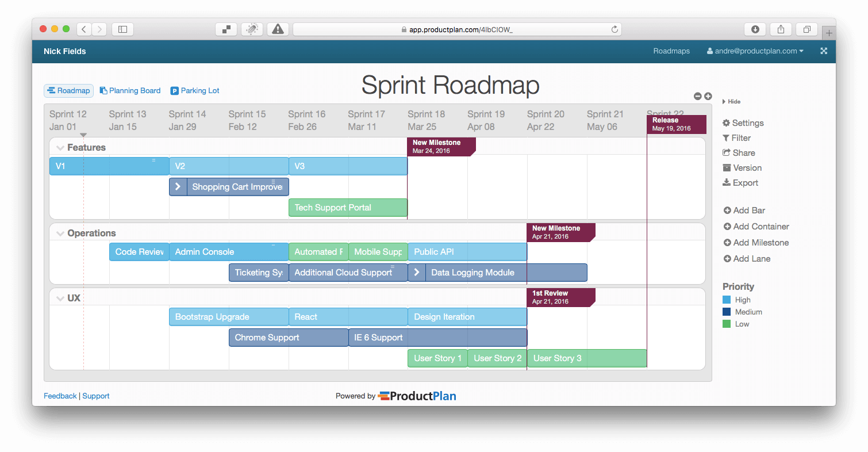Screen dimensions: 868x452
Task: Add a Milestone to the roadmap
Action: tap(755, 243)
